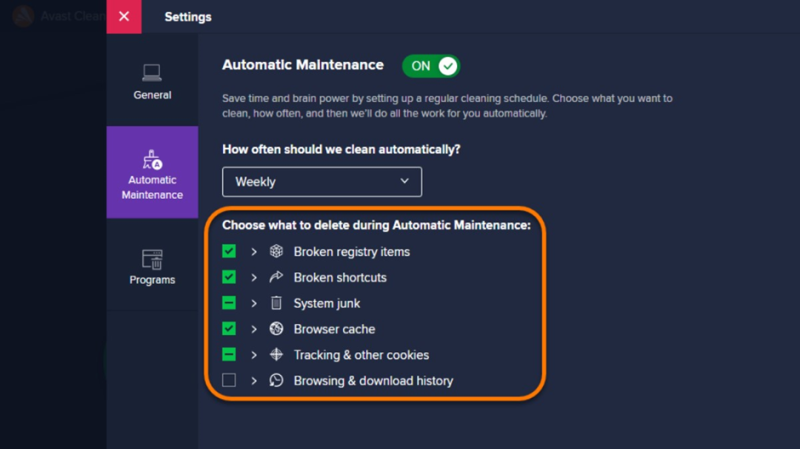Open the General settings laptop icon
The image size is (800, 449).
[x=152, y=72]
